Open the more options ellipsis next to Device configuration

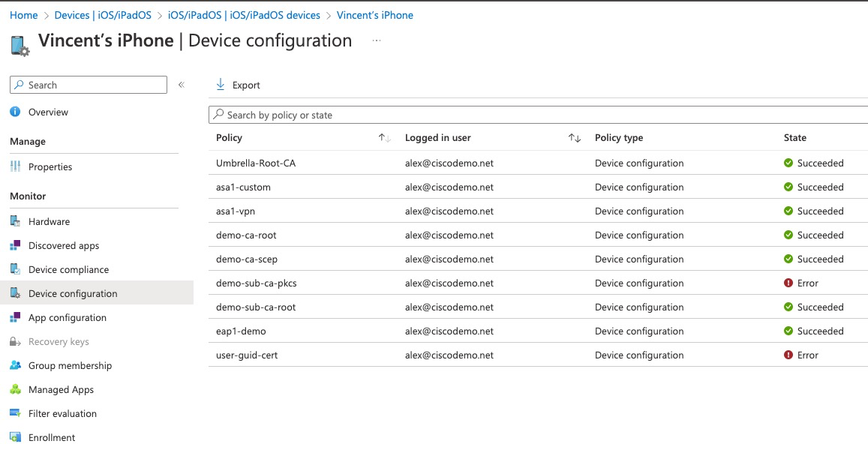[376, 42]
